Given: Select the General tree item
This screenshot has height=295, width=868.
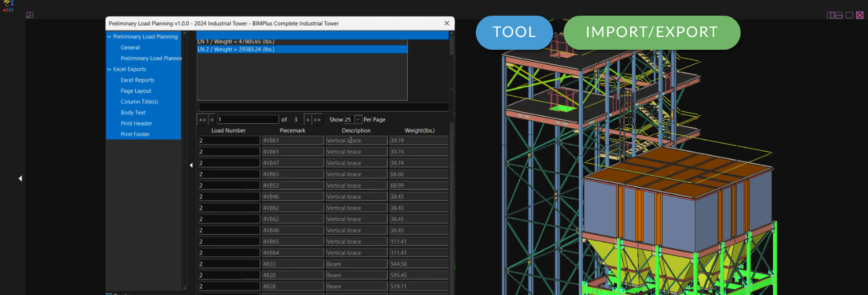Looking at the screenshot, I should [x=130, y=47].
